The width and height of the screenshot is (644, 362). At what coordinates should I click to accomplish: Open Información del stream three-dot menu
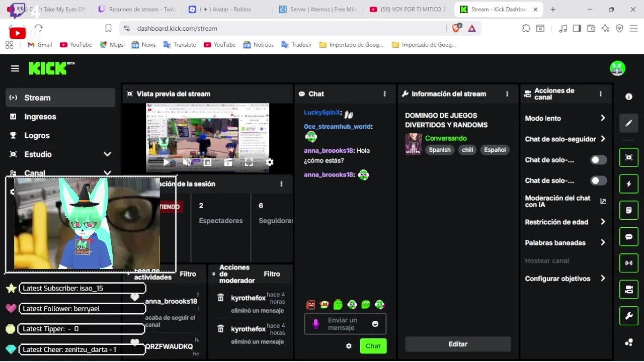click(x=507, y=94)
